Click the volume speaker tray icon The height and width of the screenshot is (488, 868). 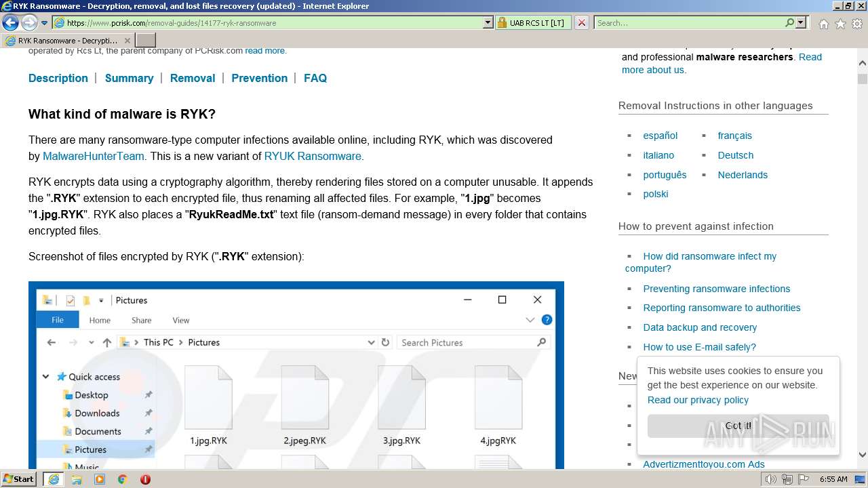coord(772,479)
